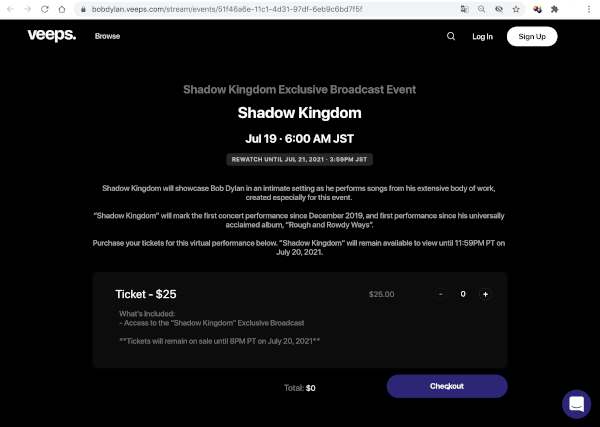Screen dimensions: 600x427
Task: Click the translate page icon
Action: tap(465, 9)
